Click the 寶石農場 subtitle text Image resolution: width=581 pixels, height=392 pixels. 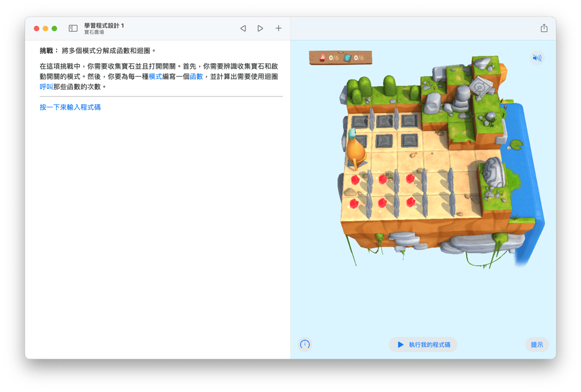[94, 32]
